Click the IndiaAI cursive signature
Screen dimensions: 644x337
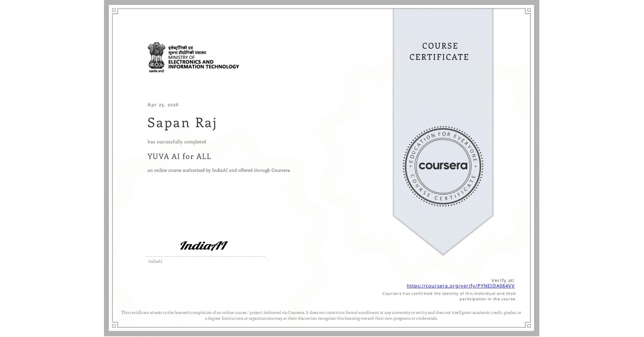point(204,246)
